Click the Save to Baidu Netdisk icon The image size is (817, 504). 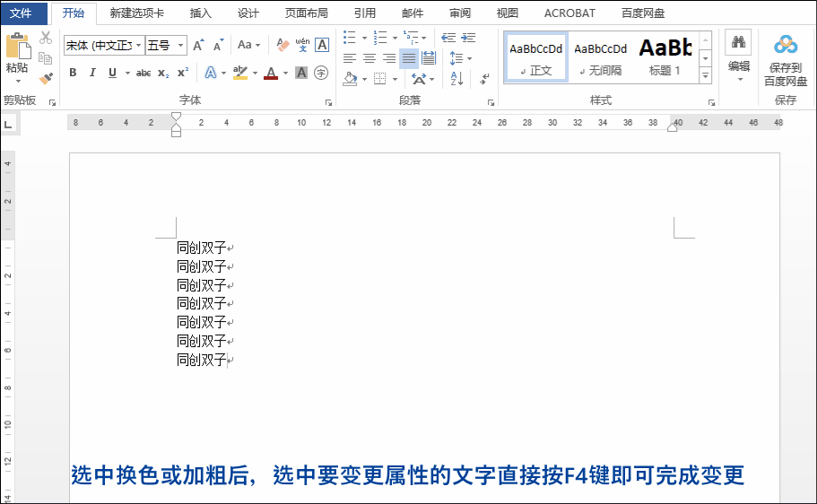(x=786, y=59)
